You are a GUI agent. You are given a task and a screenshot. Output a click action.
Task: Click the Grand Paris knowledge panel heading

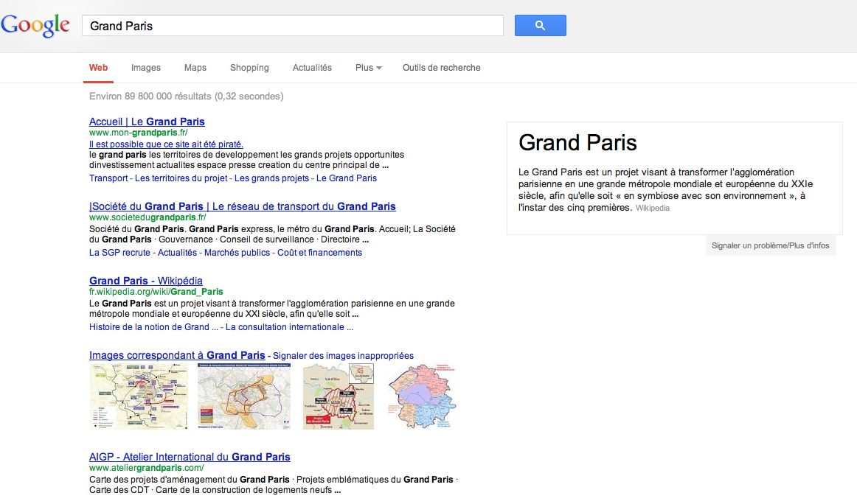tap(577, 143)
